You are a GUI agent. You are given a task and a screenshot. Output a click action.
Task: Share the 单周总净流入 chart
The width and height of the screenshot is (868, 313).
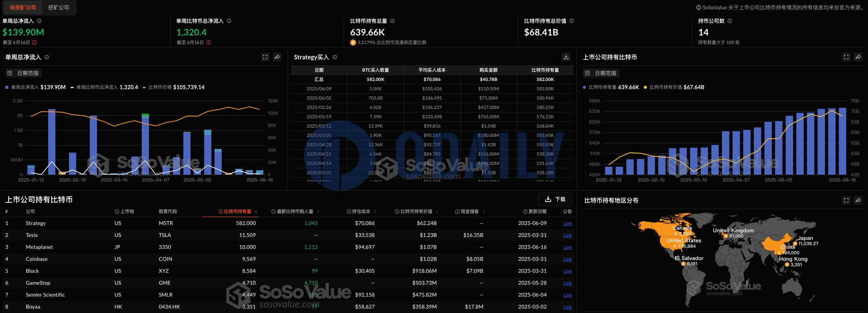[x=277, y=57]
